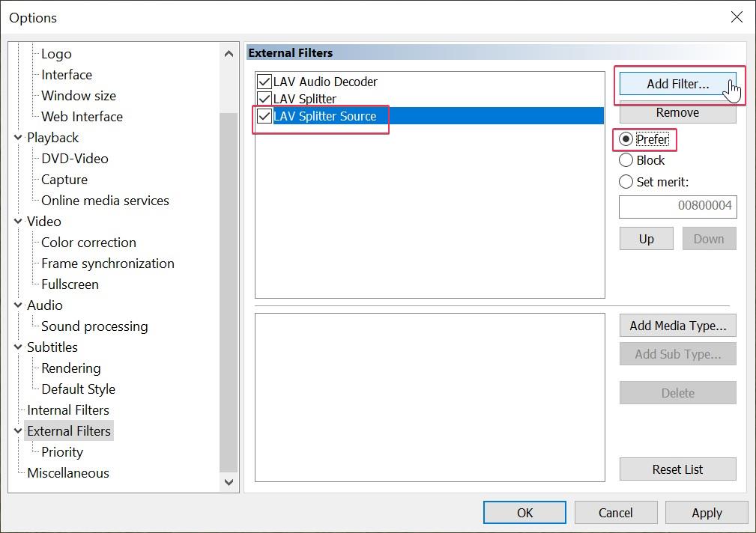This screenshot has height=533, width=756.
Task: Click the Up button to reorder filters
Action: pos(645,238)
